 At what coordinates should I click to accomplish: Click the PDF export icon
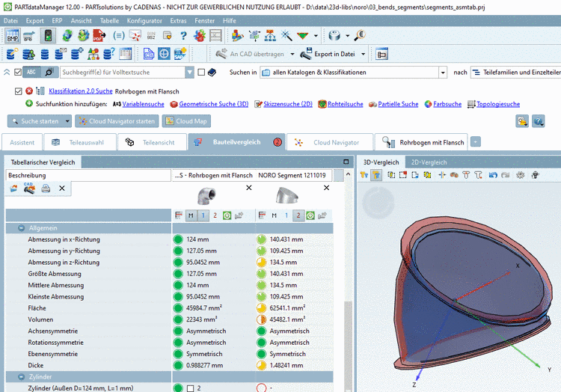99,35
